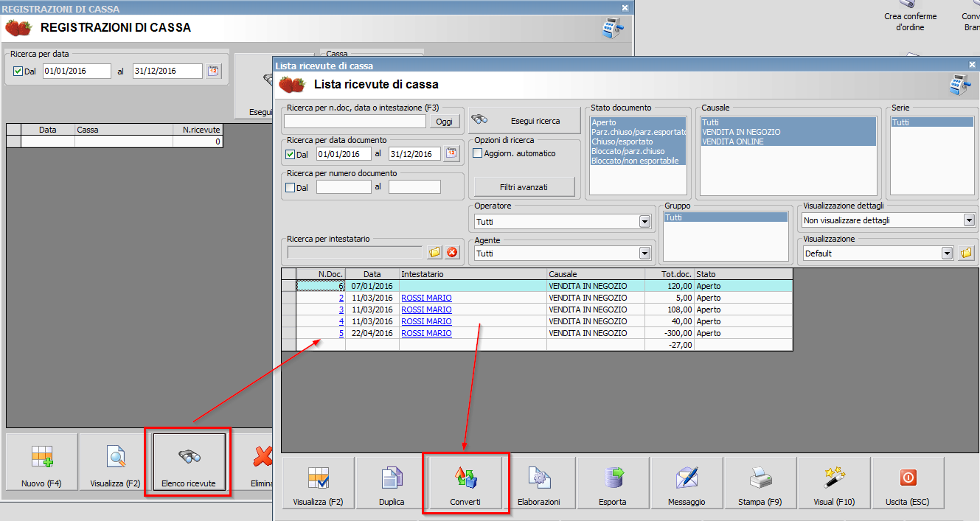
Task: Click end date field 31/12/2016 in Lista ricevute
Action: (x=414, y=154)
